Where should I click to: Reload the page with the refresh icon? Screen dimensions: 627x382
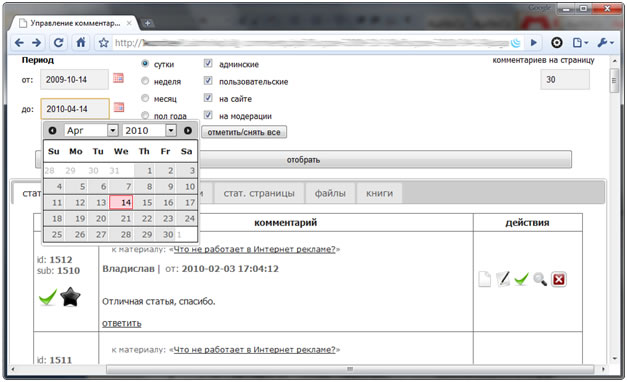click(x=58, y=42)
